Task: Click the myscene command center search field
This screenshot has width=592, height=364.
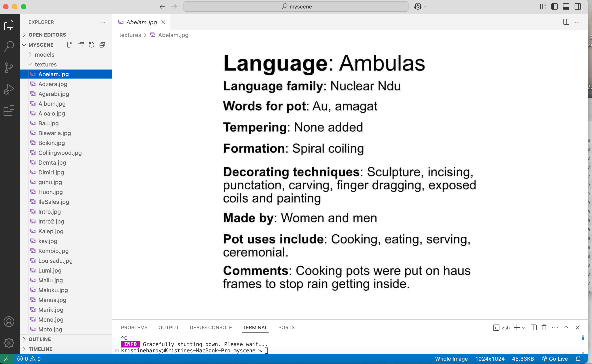Action: [x=296, y=6]
